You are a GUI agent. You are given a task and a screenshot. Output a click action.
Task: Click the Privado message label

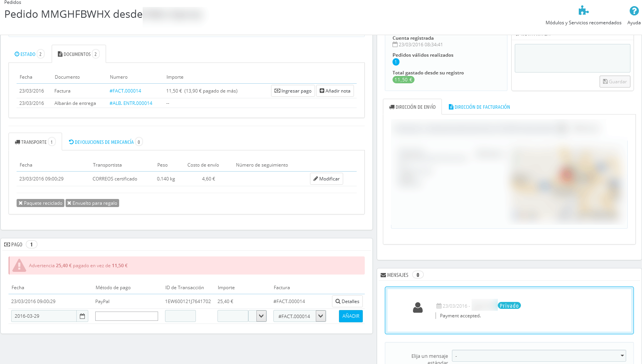[x=509, y=306]
